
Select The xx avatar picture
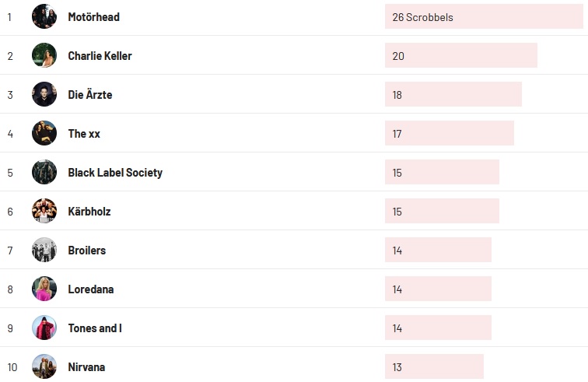(x=44, y=133)
